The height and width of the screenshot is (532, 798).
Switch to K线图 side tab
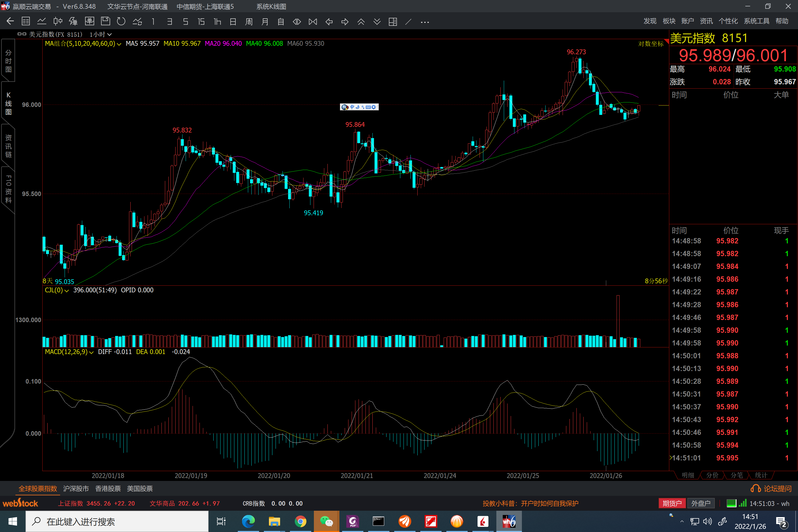coord(8,103)
